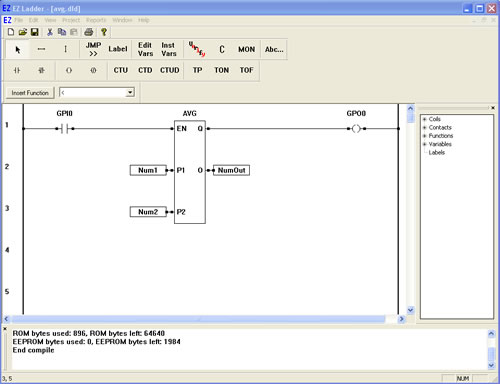Image resolution: width=500 pixels, height=384 pixels.
Task: Print the ladder diagram
Action: click(x=88, y=32)
